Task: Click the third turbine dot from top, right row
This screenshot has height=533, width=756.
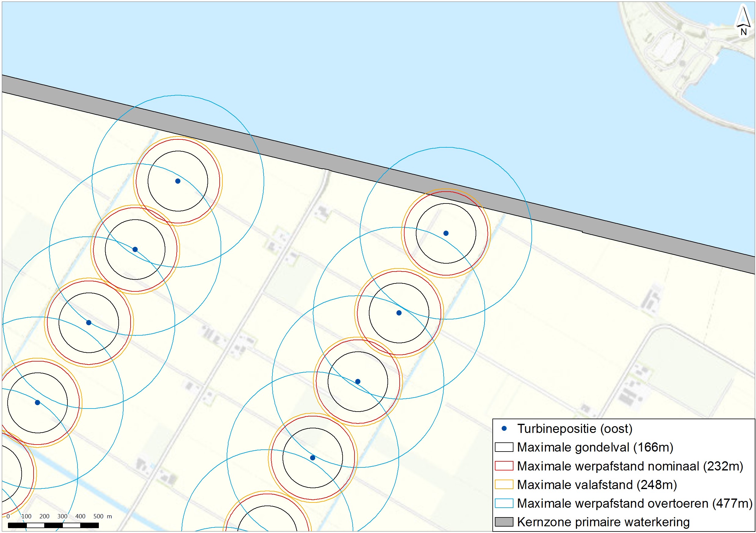Action: click(358, 382)
